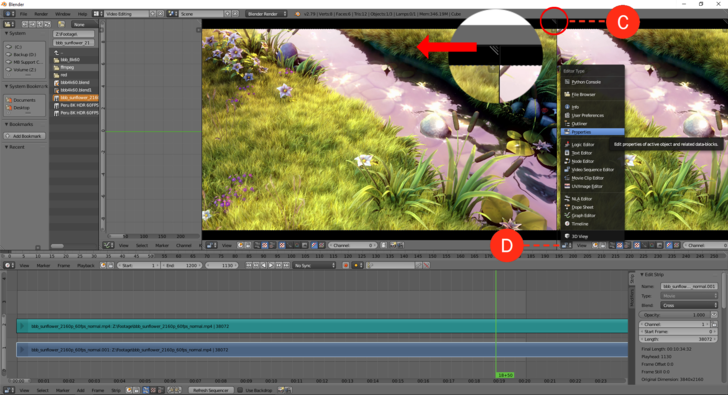This screenshot has width=728, height=395.
Task: Collapse the System Bookmarks panel
Action: pyautogui.click(x=25, y=86)
